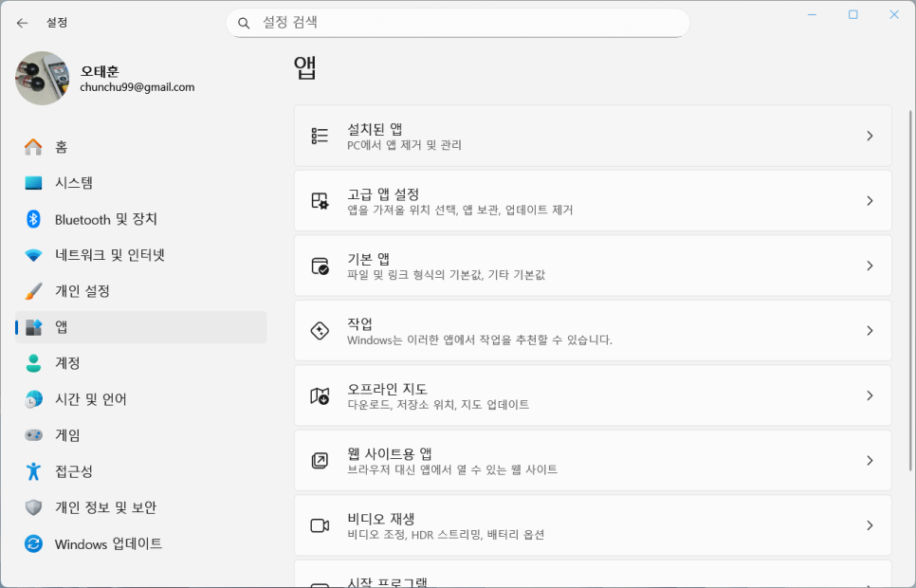The height and width of the screenshot is (588, 916).
Task: Click the 설치된 앱 list icon
Action: pos(320,137)
